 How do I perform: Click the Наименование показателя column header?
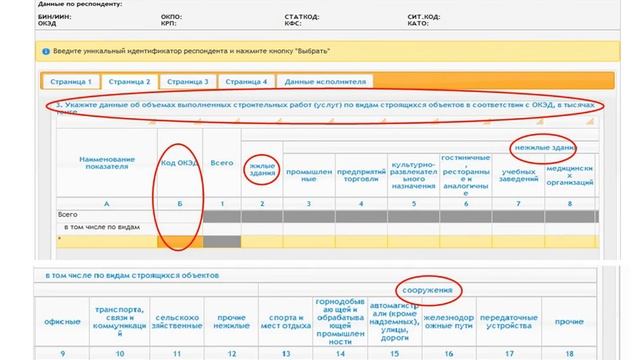(x=107, y=163)
